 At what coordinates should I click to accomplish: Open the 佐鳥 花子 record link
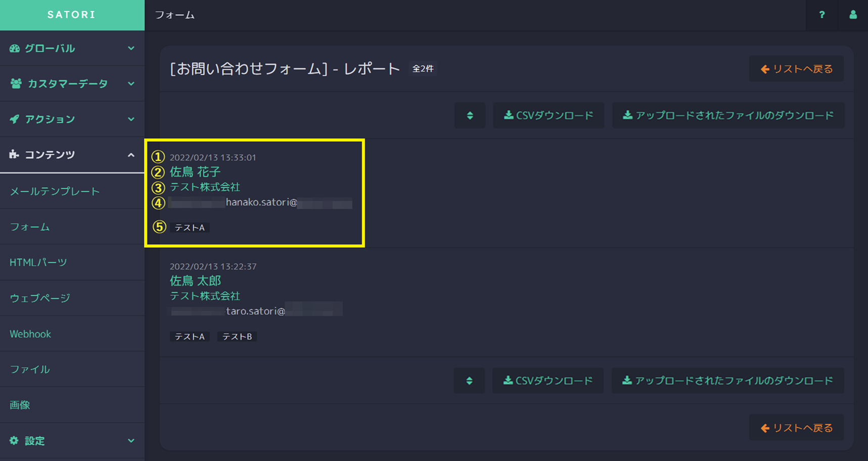195,172
